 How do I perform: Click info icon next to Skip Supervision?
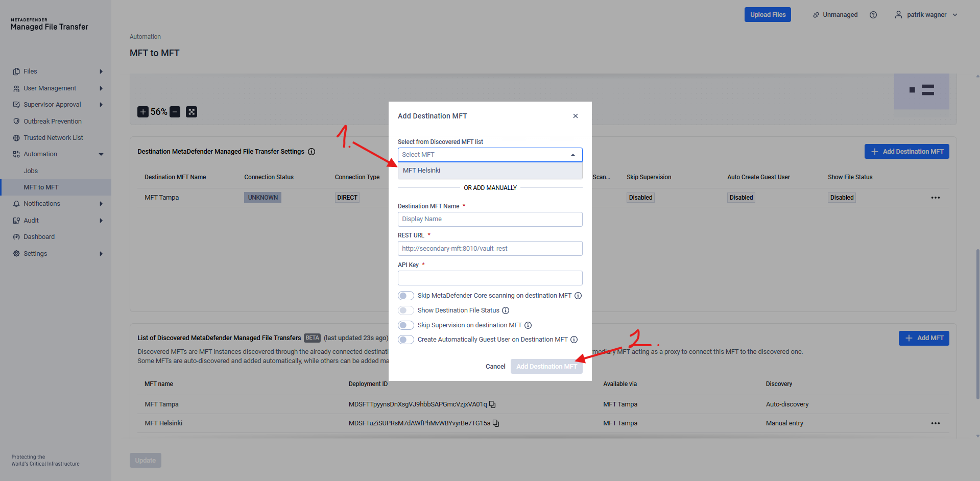528,325
